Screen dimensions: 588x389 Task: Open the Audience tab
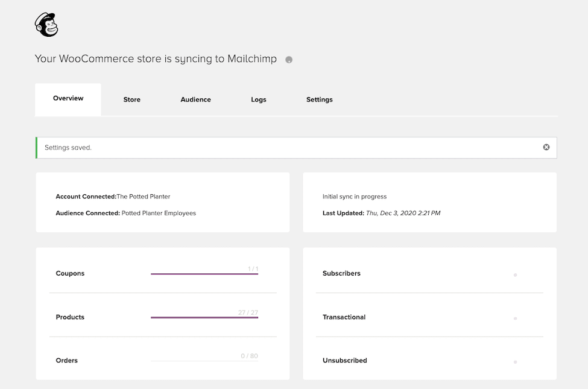(195, 100)
